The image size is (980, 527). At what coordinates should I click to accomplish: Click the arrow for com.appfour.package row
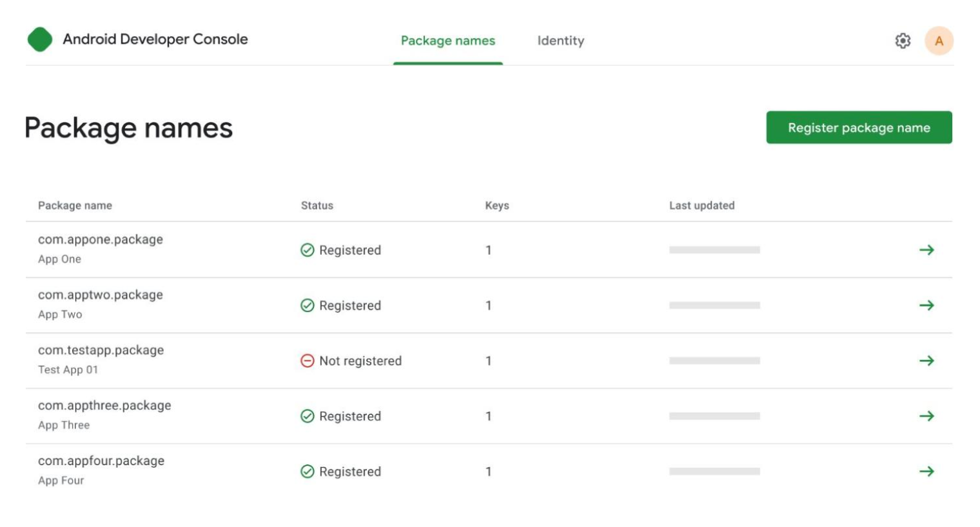[926, 472]
